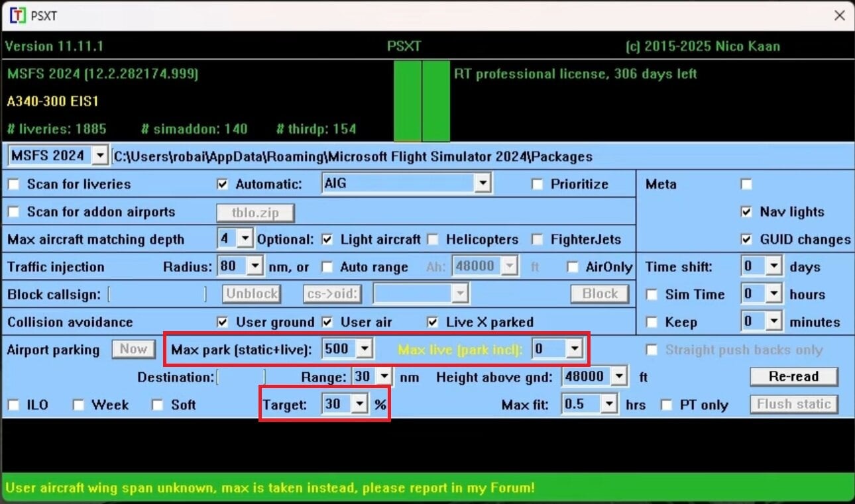The width and height of the screenshot is (855, 504).
Task: Expand Max live (park incl) dropdown
Action: click(x=574, y=348)
